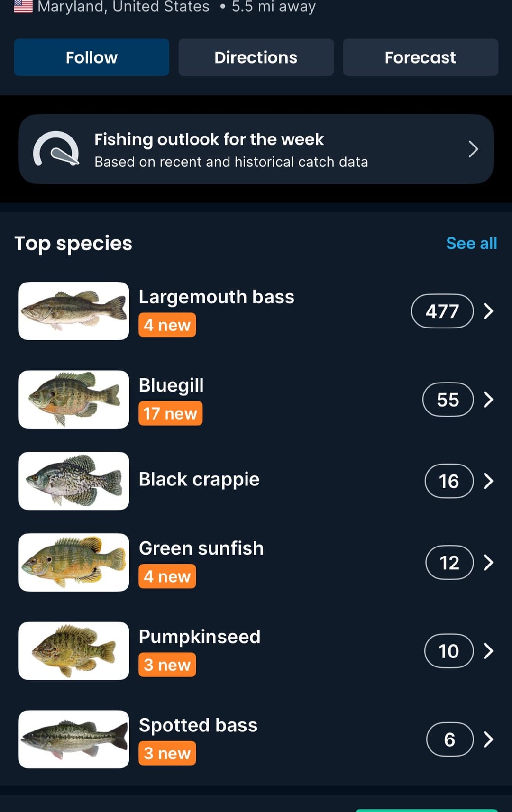Image resolution: width=512 pixels, height=812 pixels.
Task: Tap the US flag icon
Action: (x=23, y=7)
